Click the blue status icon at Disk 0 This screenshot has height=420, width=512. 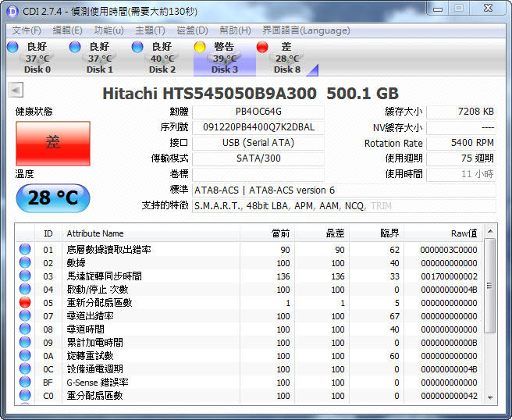point(12,47)
